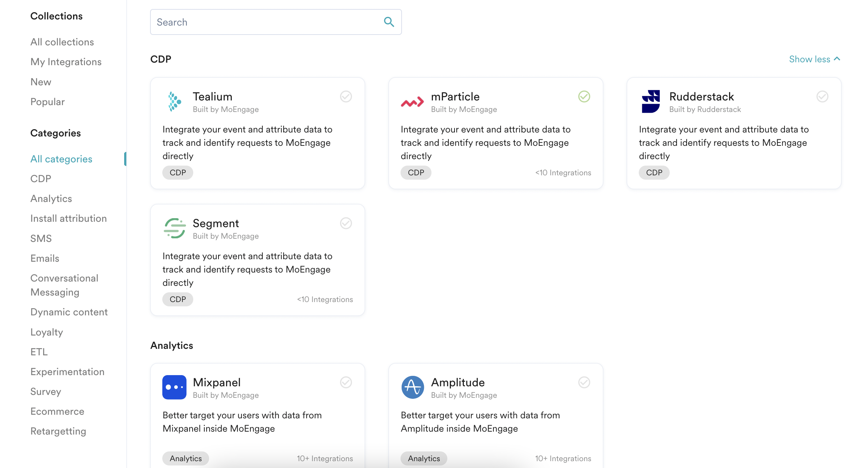
Task: Click CDP tag on mParticle card
Action: 416,172
